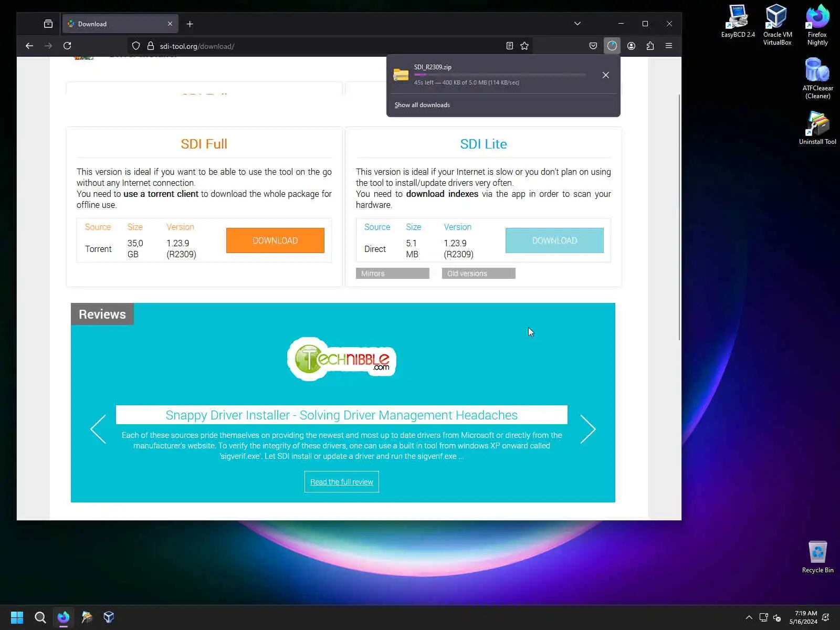
Task: Switch to Firefox Nightly in taskbar
Action: coord(64,617)
